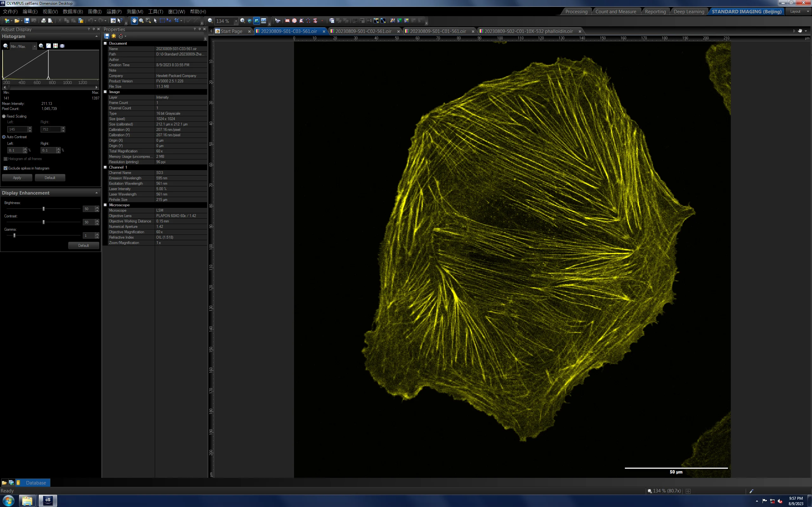812x507 pixels.
Task: Select the Fixed Scaling radio button
Action: (x=4, y=116)
